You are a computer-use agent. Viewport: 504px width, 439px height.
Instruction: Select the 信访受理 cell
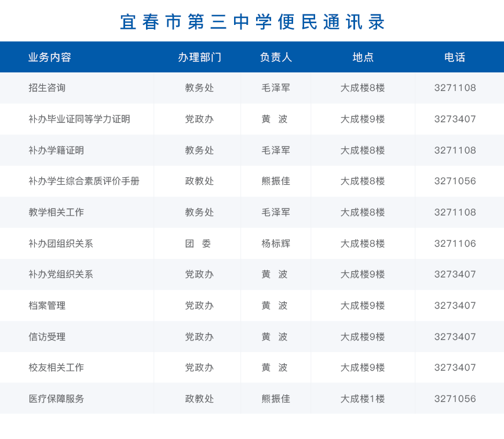(47, 336)
